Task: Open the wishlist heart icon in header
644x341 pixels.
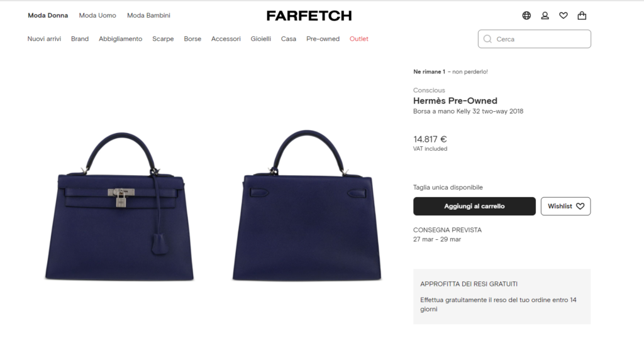Action: pos(563,16)
